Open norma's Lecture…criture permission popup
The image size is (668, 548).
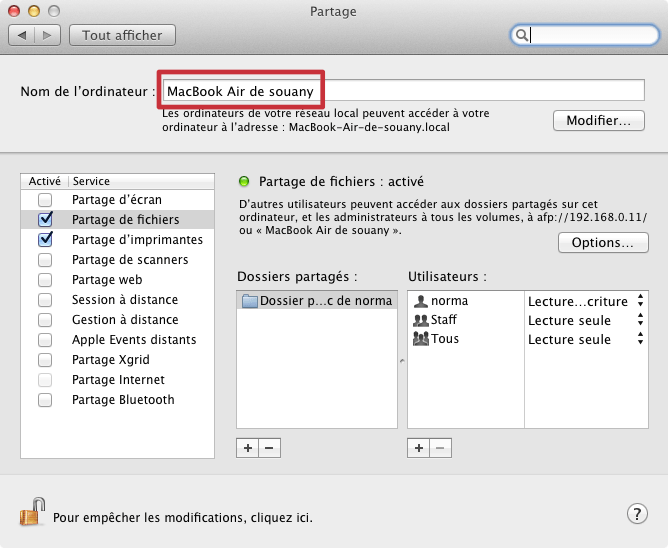pos(586,301)
